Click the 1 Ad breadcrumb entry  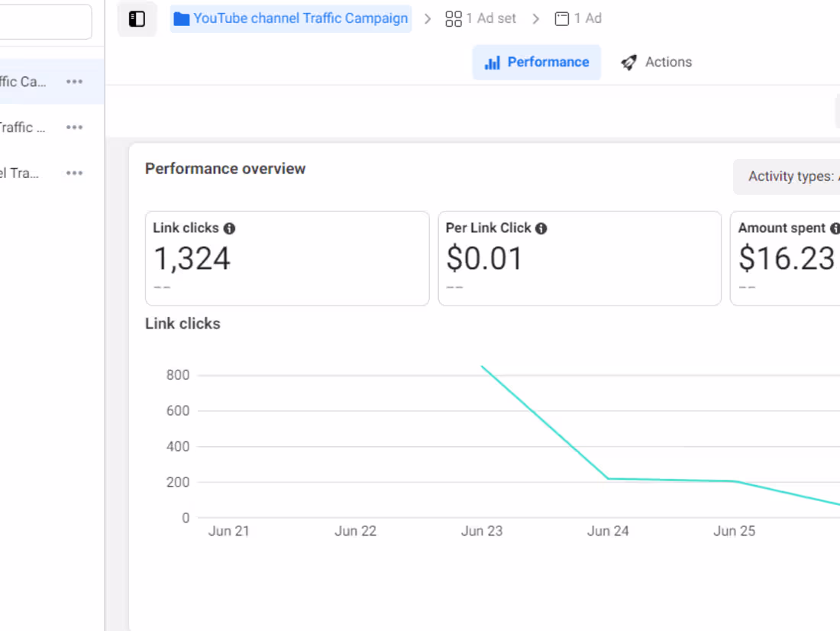tap(586, 18)
